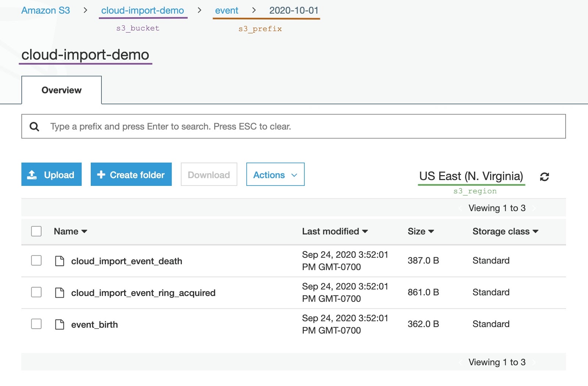Click US East (N. Virginia) region label
Viewport: 588px width, 386px height.
471,176
